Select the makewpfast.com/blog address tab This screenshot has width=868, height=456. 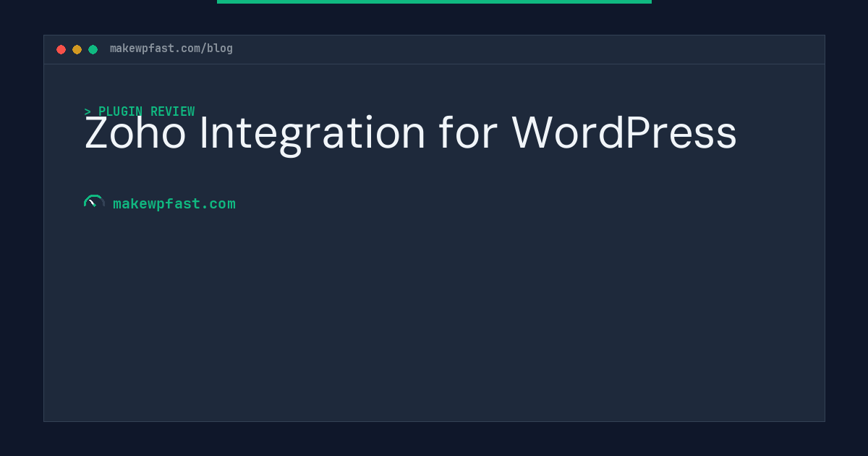pos(171,48)
